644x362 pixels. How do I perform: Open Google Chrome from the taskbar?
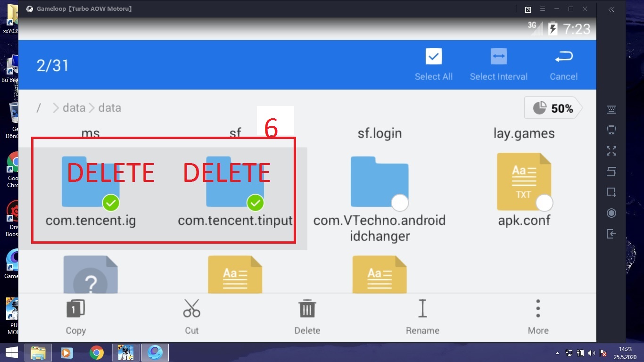click(97, 353)
